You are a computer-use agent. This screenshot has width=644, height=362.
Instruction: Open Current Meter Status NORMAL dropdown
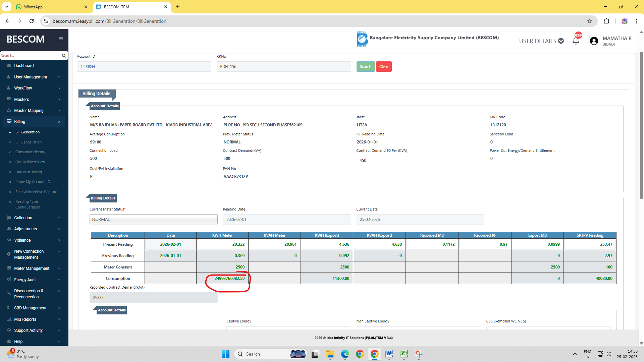pos(153,220)
